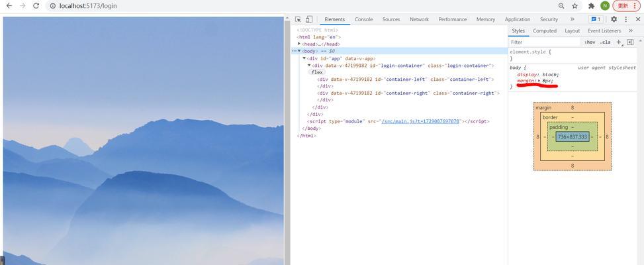
Task: Toggle the :hov element state button
Action: [590, 42]
